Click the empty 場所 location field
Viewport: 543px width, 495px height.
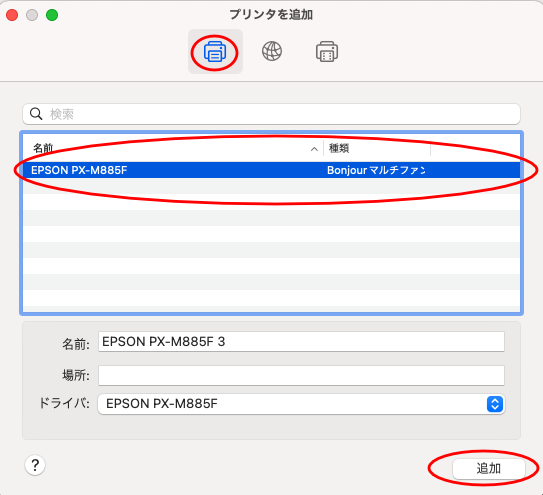point(301,375)
